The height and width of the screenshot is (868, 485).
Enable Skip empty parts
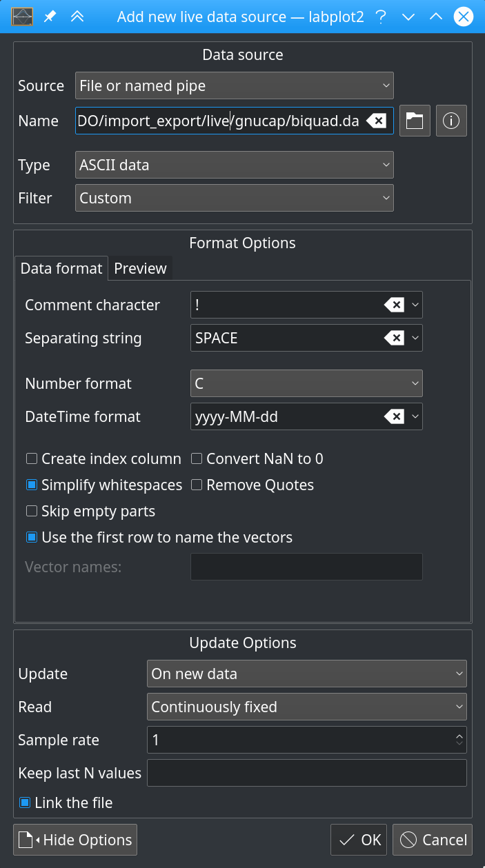coord(30,511)
